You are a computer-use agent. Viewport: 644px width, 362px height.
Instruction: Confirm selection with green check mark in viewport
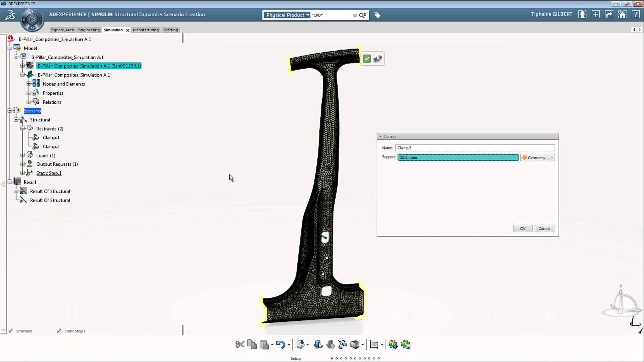[x=367, y=59]
